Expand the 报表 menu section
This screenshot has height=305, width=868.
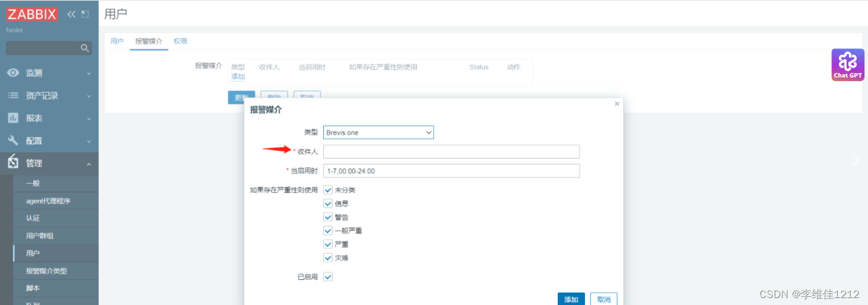click(x=89, y=119)
